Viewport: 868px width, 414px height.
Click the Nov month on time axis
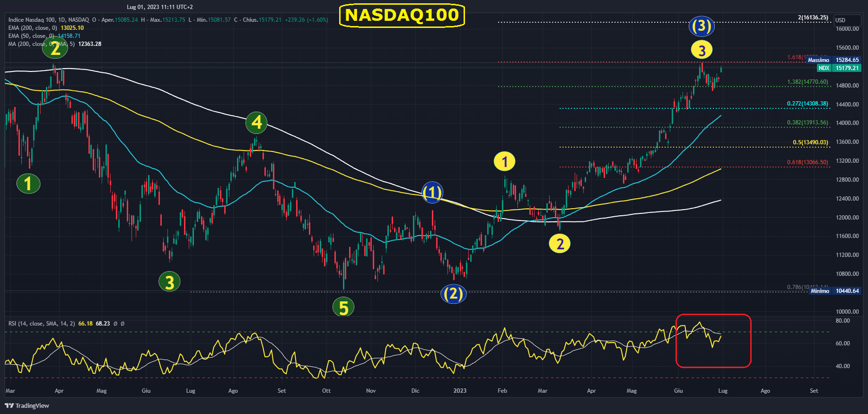pos(371,391)
